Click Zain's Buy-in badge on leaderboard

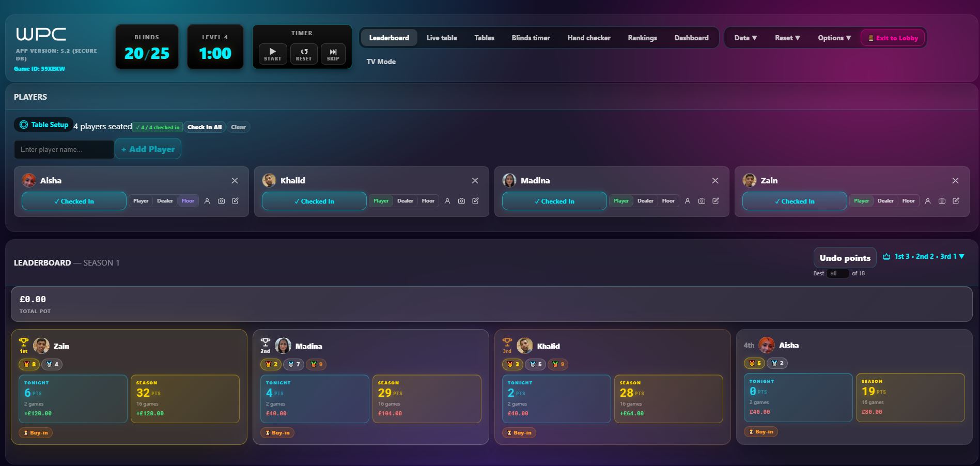[x=36, y=433]
